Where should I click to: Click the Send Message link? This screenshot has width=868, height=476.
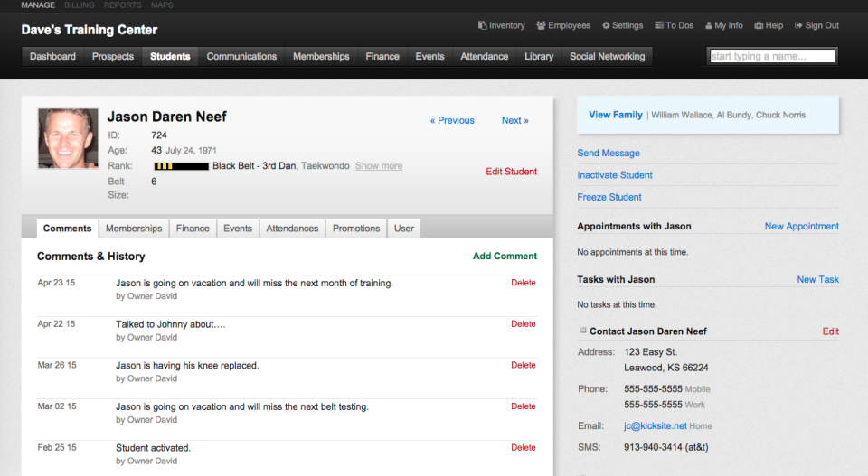click(x=609, y=154)
